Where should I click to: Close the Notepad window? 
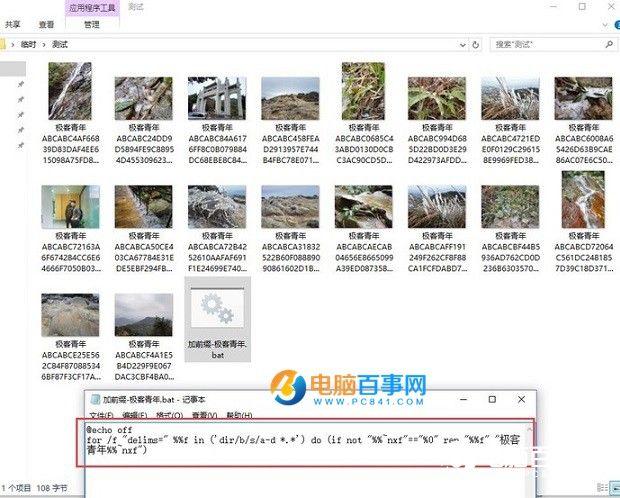522,400
